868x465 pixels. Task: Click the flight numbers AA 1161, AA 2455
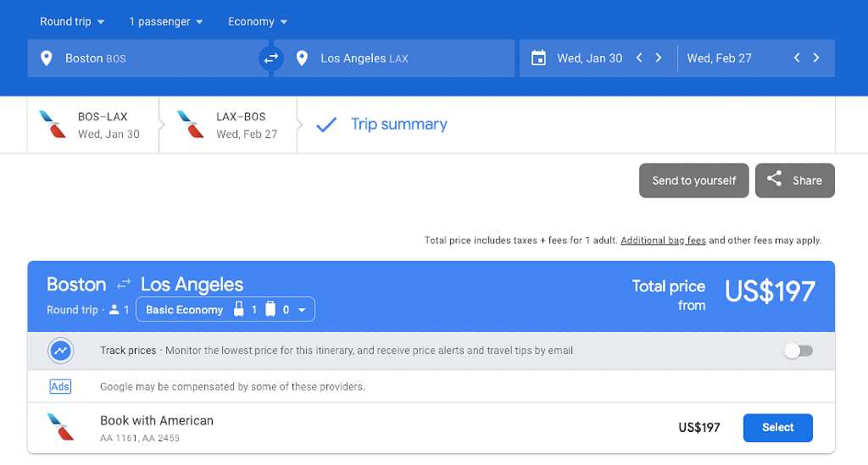pyautogui.click(x=140, y=438)
